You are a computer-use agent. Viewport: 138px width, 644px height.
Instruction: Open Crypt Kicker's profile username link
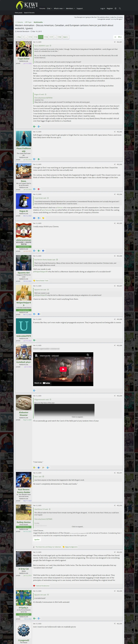(24, 59)
